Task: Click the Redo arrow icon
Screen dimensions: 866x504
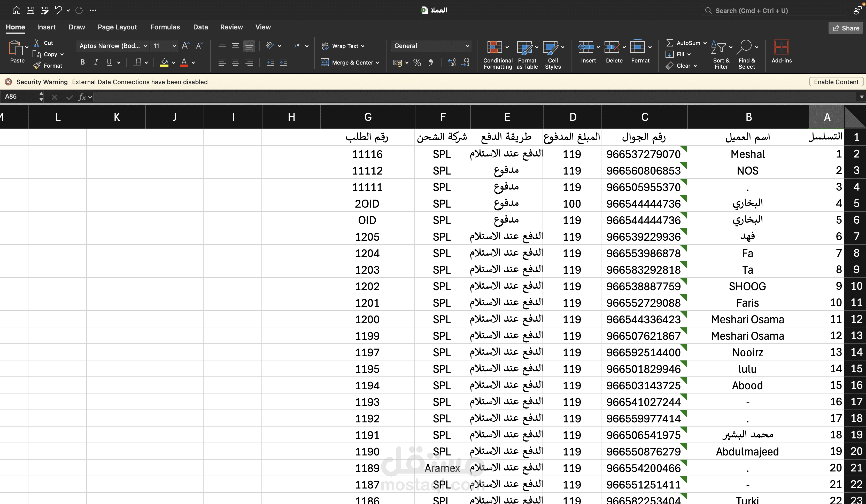Action: (79, 10)
